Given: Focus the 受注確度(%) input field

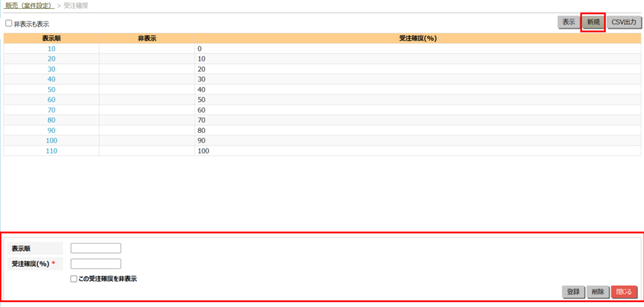Looking at the screenshot, I should [x=96, y=264].
